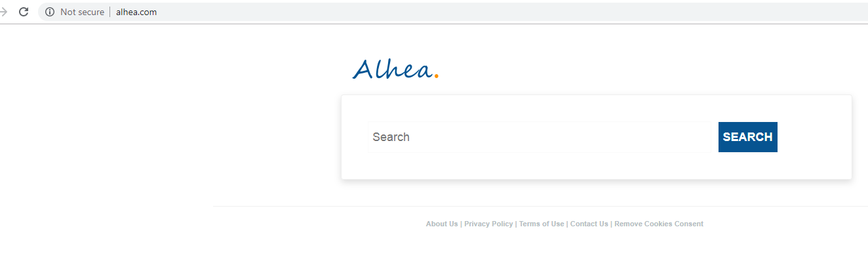The height and width of the screenshot is (265, 868).
Task: Click the forward navigation arrow
Action: click(x=3, y=12)
